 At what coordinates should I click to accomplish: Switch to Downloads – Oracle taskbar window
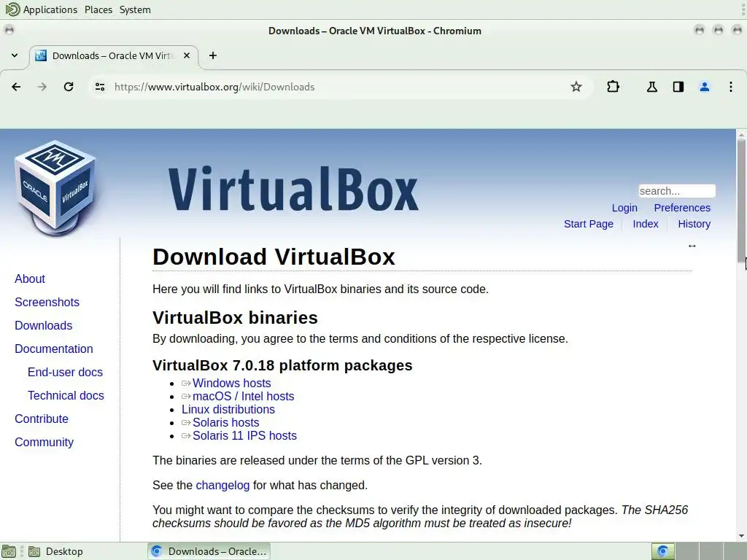tap(209, 551)
